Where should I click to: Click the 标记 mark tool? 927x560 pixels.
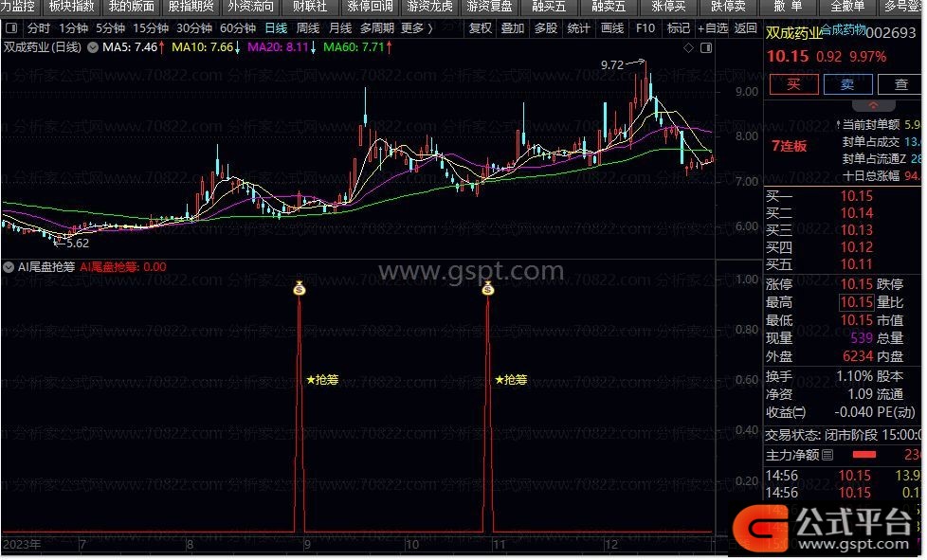coord(678,28)
